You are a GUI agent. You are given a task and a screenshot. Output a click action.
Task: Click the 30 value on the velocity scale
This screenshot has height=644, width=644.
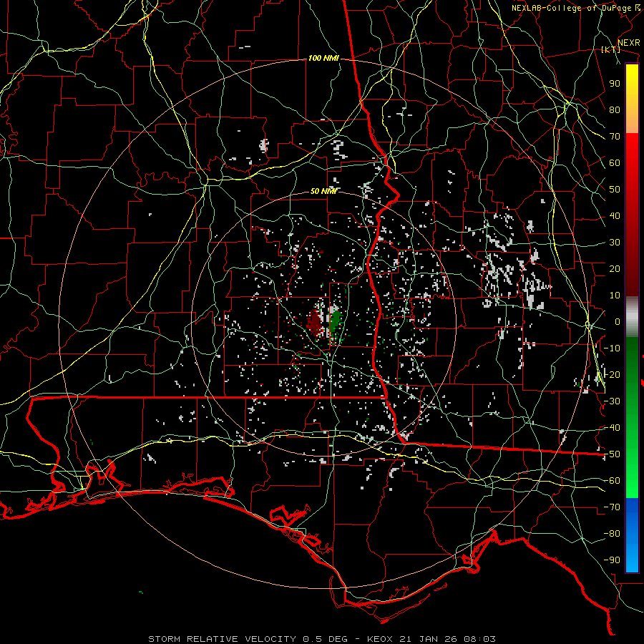pyautogui.click(x=615, y=243)
